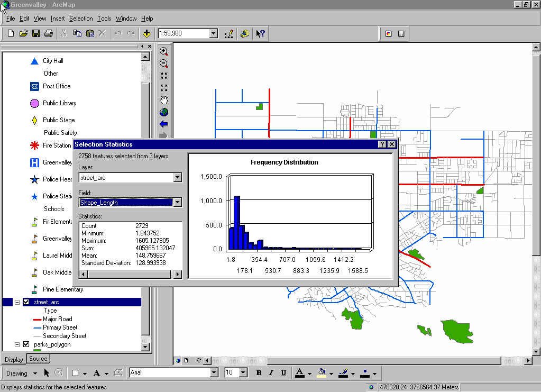Click the Cut scissors icon
The height and width of the screenshot is (392, 541).
(64, 33)
